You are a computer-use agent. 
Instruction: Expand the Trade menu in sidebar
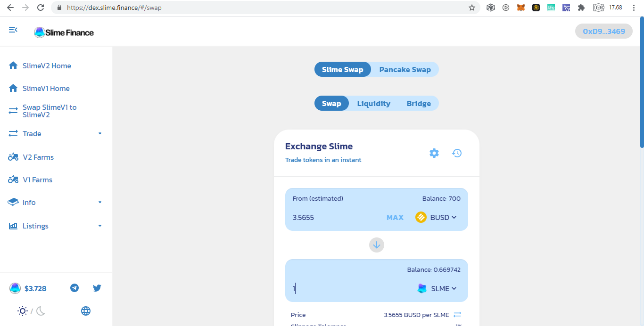tap(56, 134)
